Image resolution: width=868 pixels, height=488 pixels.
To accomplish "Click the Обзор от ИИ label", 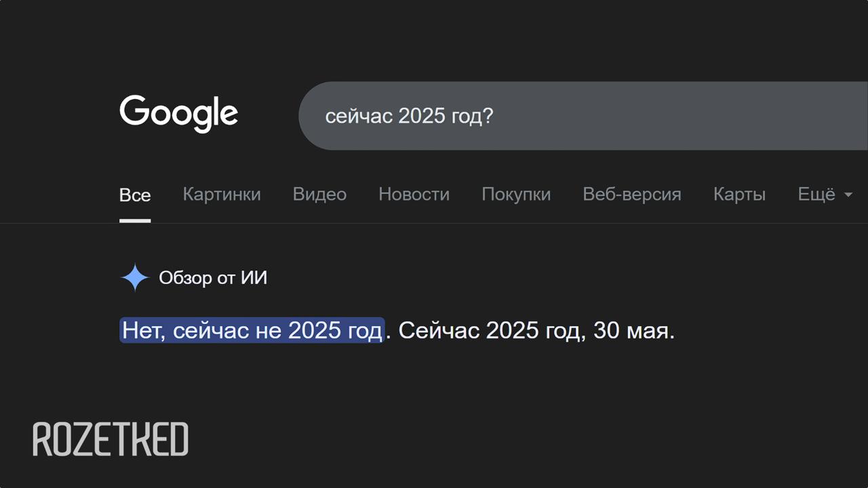I will pos(213,278).
